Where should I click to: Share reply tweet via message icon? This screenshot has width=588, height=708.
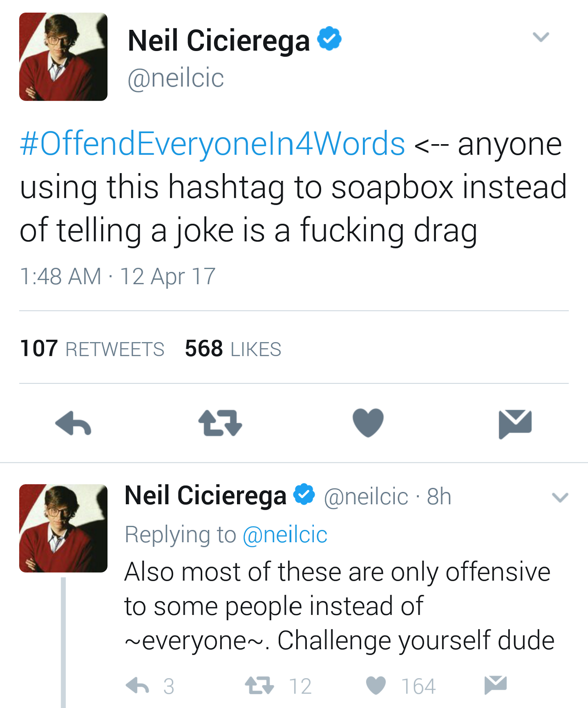point(495,685)
